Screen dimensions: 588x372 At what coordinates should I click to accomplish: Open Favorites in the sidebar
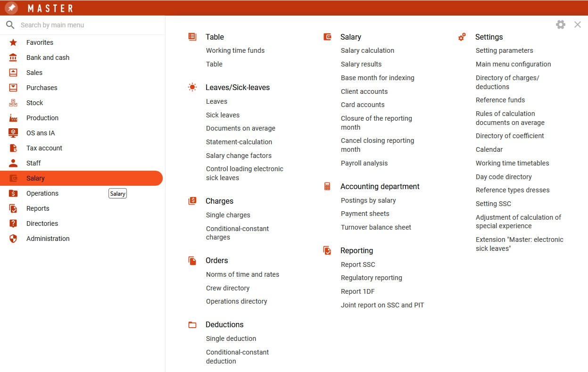tap(40, 42)
